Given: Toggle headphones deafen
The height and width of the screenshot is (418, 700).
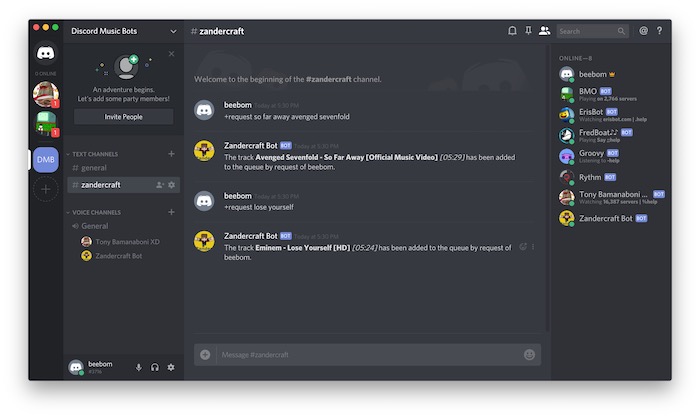Looking at the screenshot, I should (155, 367).
